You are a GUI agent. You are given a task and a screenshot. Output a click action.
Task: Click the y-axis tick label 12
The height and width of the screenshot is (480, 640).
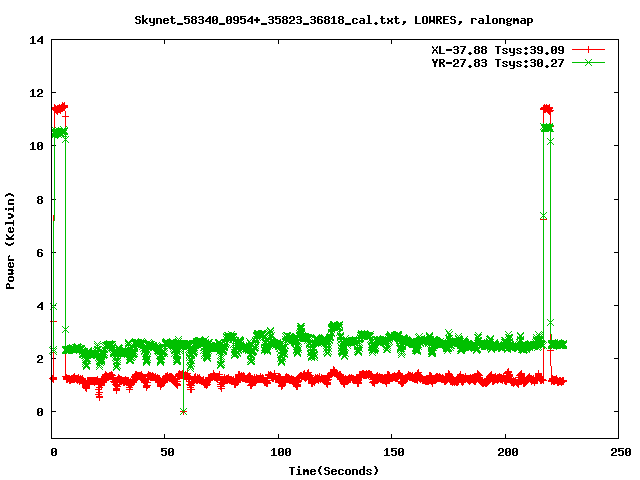36,93
